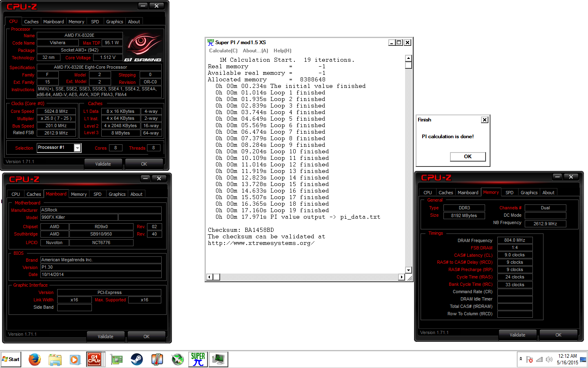Click the G1 Gaming eye logo
Screen dimensions: 588x368
[143, 46]
